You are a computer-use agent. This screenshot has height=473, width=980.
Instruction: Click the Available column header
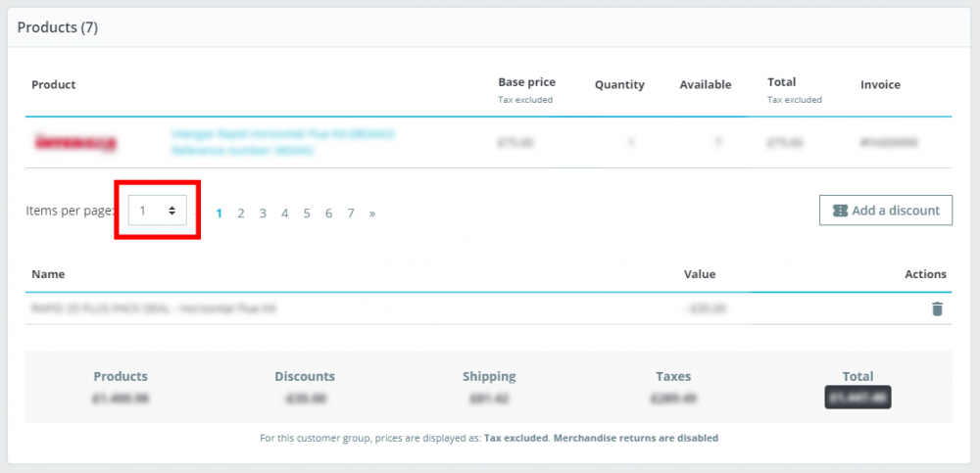(706, 85)
